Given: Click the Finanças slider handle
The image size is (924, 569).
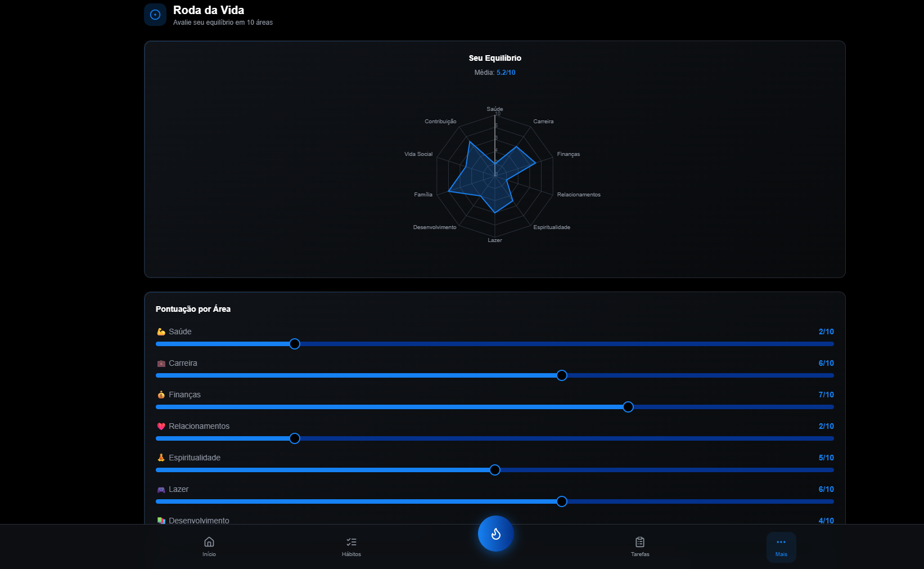Looking at the screenshot, I should (628, 407).
